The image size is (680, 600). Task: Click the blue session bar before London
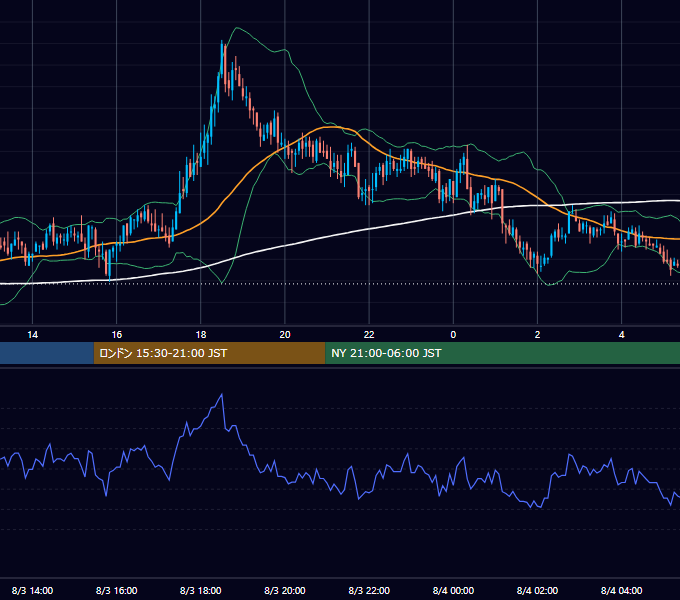pyautogui.click(x=47, y=353)
